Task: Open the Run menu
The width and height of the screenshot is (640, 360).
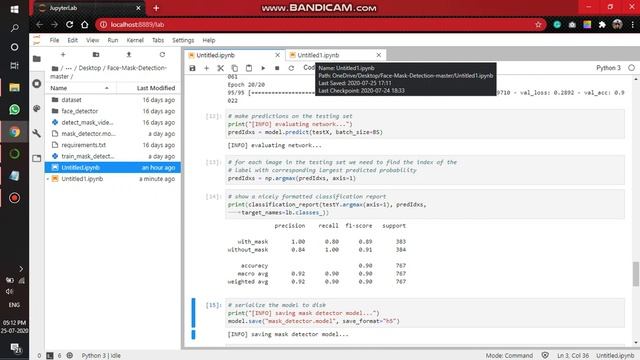Action: [x=113, y=40]
